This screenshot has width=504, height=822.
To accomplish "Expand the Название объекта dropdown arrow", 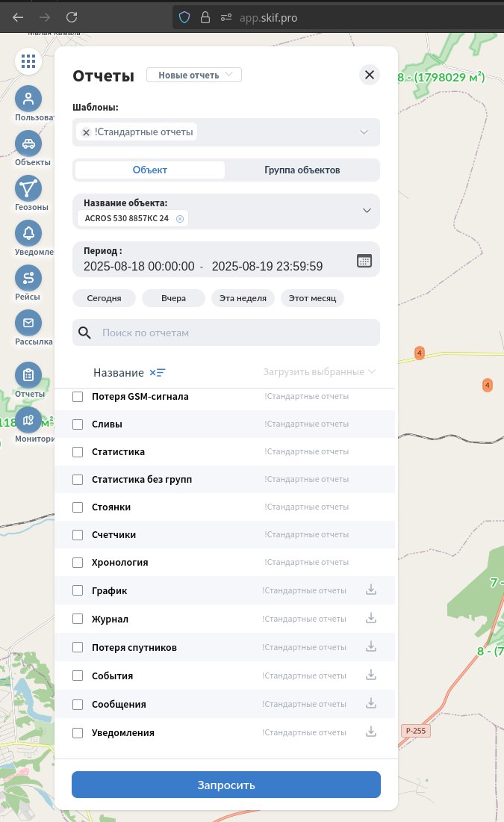I will [367, 211].
